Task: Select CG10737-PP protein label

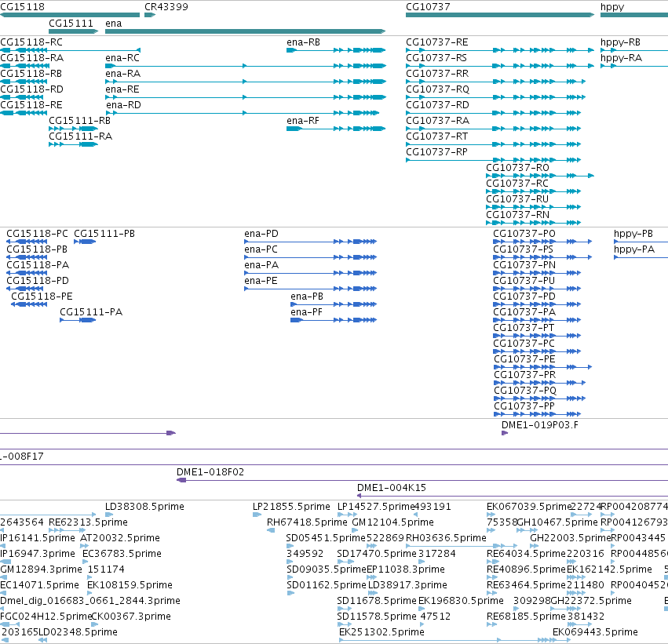Action: point(524,406)
